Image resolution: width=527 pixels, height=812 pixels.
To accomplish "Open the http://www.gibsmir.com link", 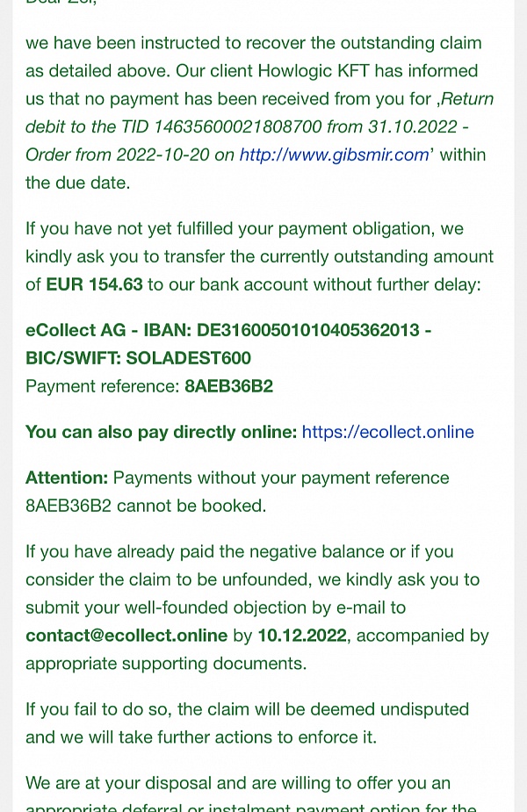I will click(x=335, y=154).
